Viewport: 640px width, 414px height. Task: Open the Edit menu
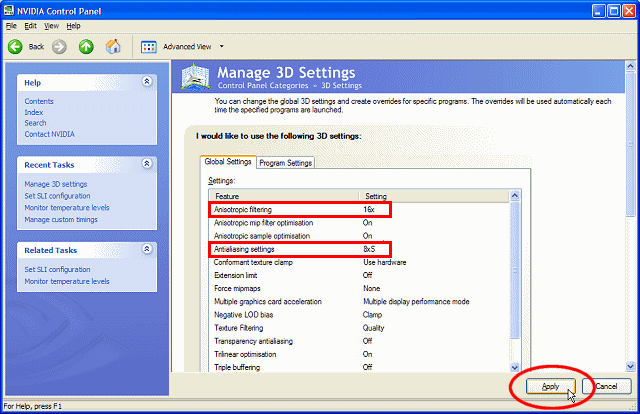(x=30, y=26)
